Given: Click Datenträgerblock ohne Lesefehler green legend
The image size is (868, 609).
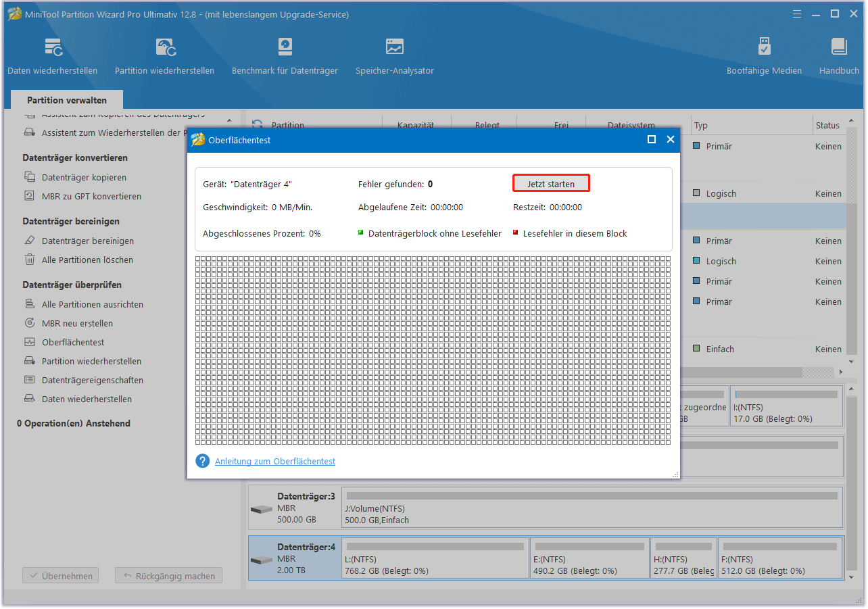Looking at the screenshot, I should coord(430,233).
